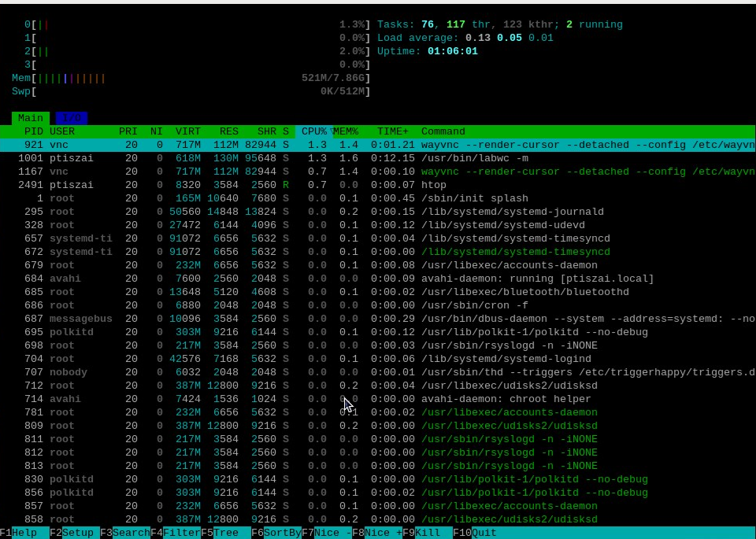Select the /usr/sbin/cron -f process row

coord(378,305)
